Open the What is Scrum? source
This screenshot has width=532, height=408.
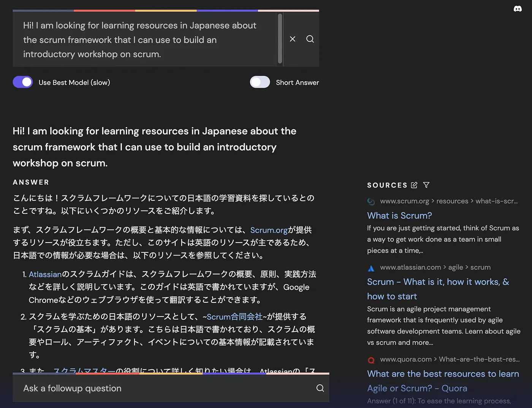(x=399, y=216)
